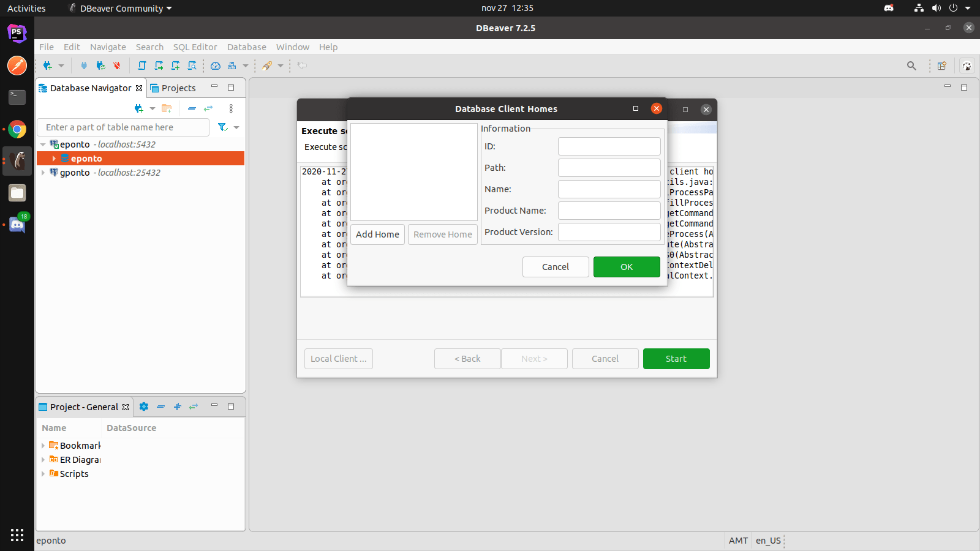This screenshot has height=551, width=980.
Task: Click the new folder icon in Database Navigator
Action: tap(167, 108)
